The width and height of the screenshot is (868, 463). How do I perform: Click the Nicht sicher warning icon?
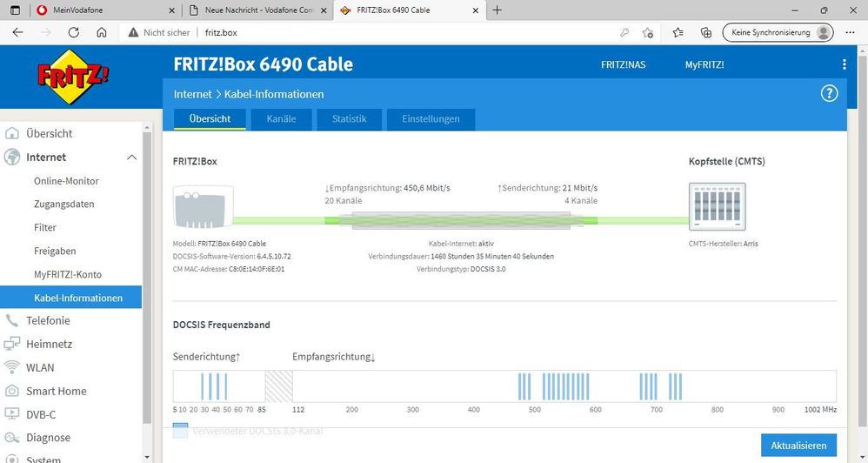point(133,33)
